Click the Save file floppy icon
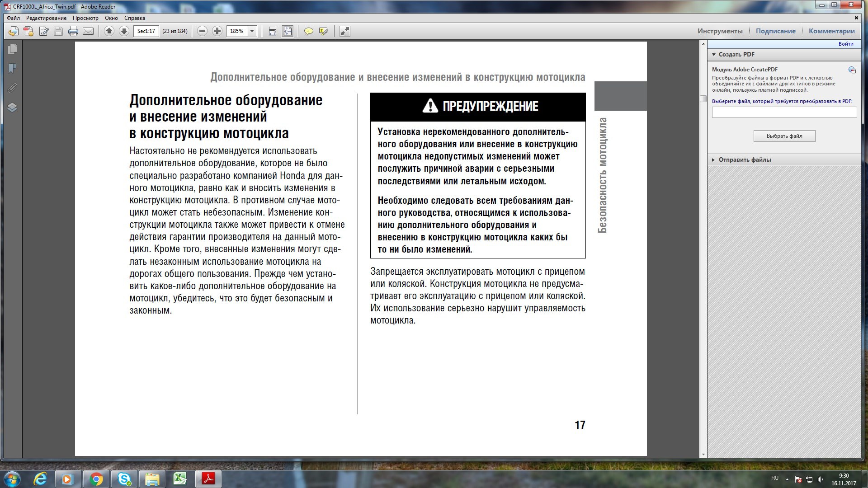Viewport: 868px width, 488px height. click(x=58, y=31)
